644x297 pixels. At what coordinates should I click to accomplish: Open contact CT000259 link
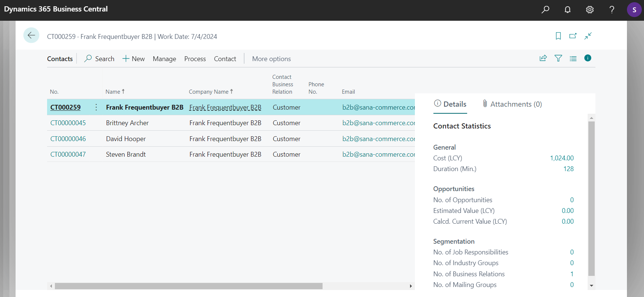65,107
